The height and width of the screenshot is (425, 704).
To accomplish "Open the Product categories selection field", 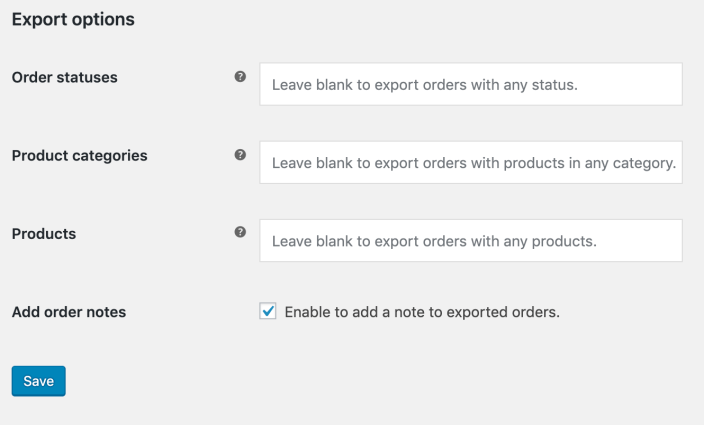I will pos(470,162).
